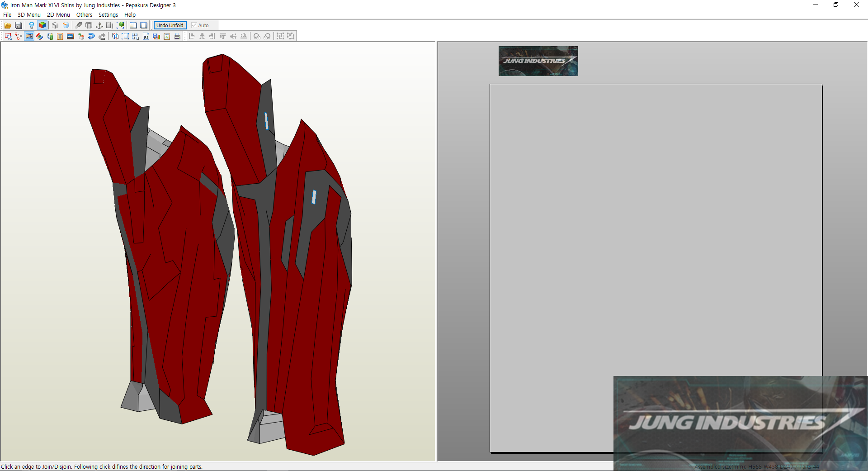Viewport: 868px width, 471px height.
Task: Click the blue Undo arrow icon
Action: [x=91, y=36]
